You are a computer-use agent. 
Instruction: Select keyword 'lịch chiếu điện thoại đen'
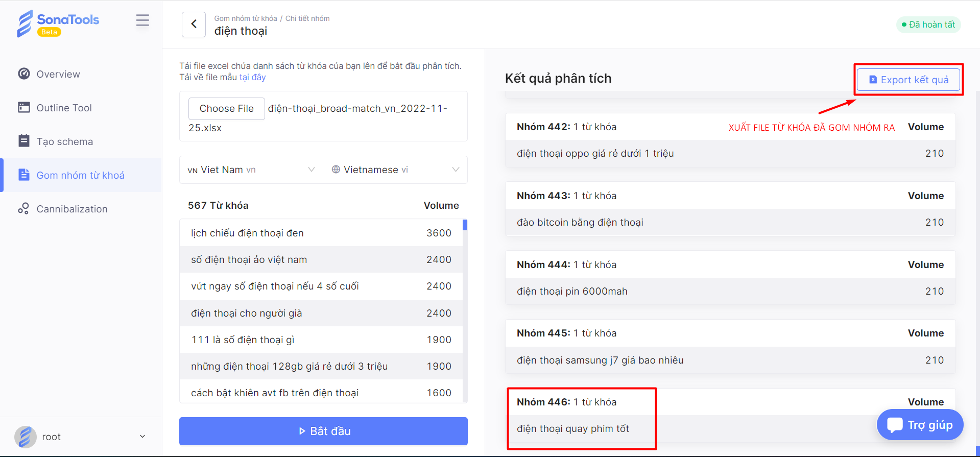[321, 233]
